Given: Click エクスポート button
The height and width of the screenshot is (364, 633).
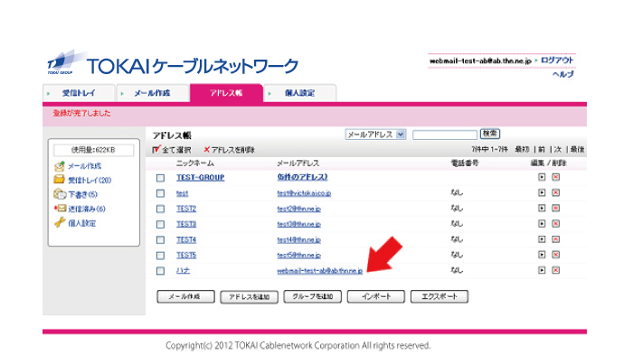Looking at the screenshot, I should pos(439,296).
